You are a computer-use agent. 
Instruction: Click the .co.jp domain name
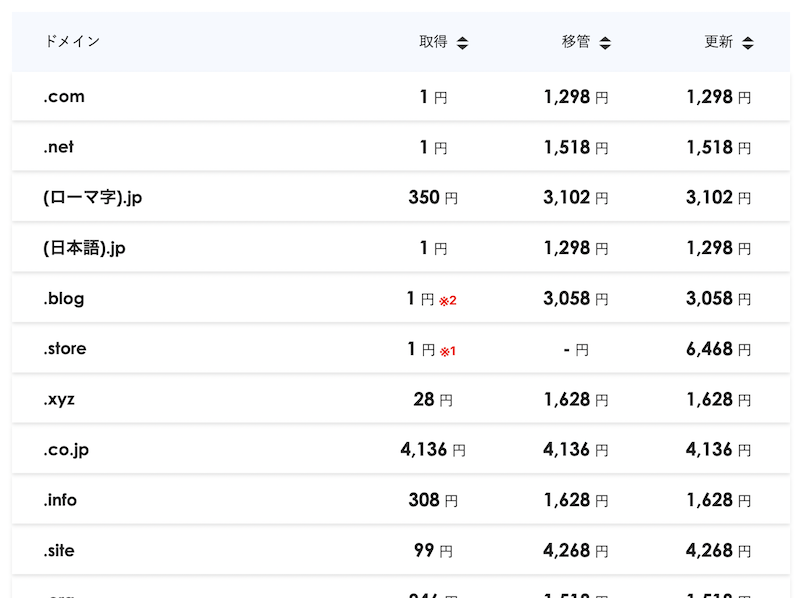click(66, 450)
